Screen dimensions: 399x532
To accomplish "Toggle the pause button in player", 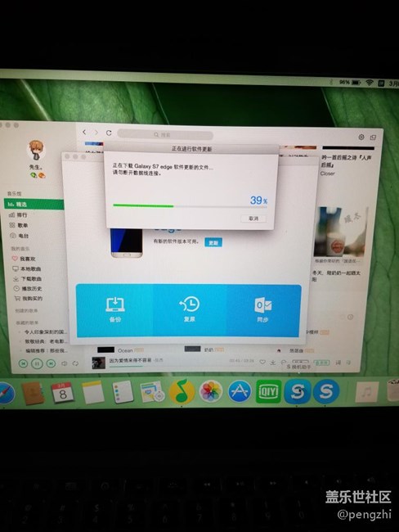I will pyautogui.click(x=37, y=364).
